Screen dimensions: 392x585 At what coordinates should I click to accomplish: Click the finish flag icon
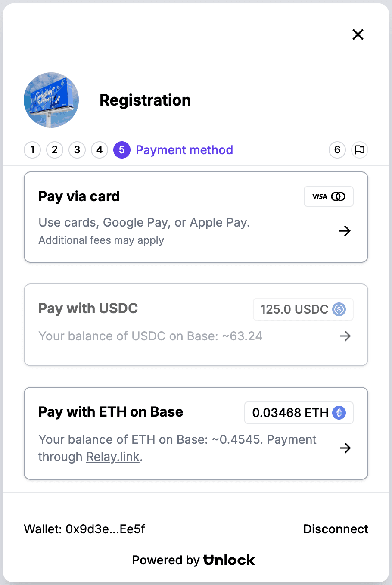pyautogui.click(x=360, y=150)
